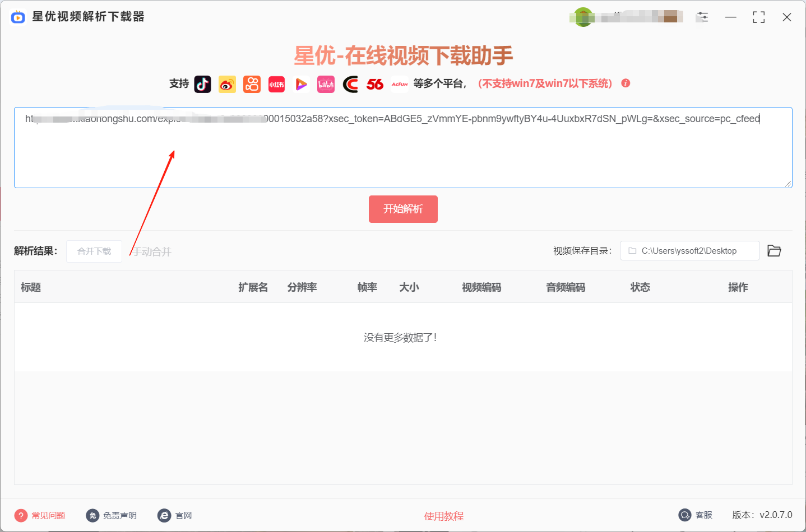This screenshot has height=532, width=806.
Task: Open the settings sliders icon in title bar
Action: click(702, 17)
